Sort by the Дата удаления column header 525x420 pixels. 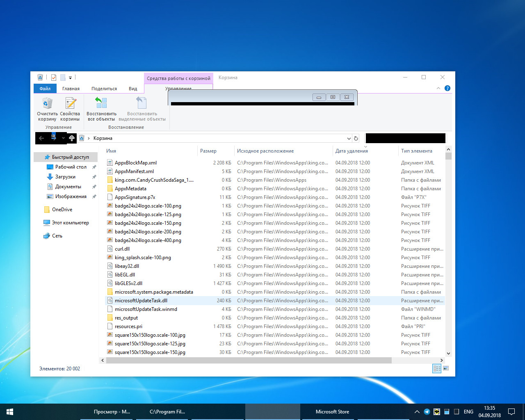point(352,151)
